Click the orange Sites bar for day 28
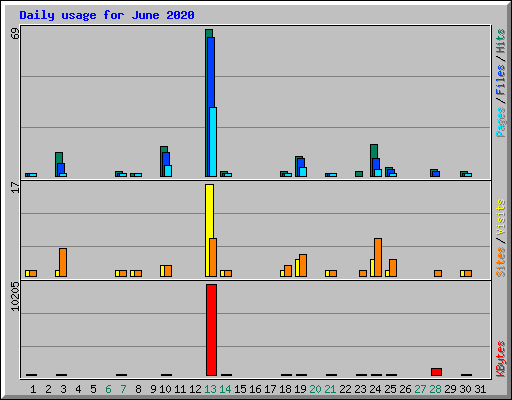 point(438,273)
